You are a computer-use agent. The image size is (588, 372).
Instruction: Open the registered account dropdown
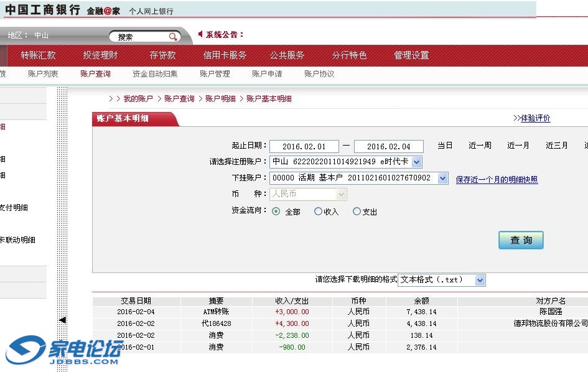coord(416,162)
